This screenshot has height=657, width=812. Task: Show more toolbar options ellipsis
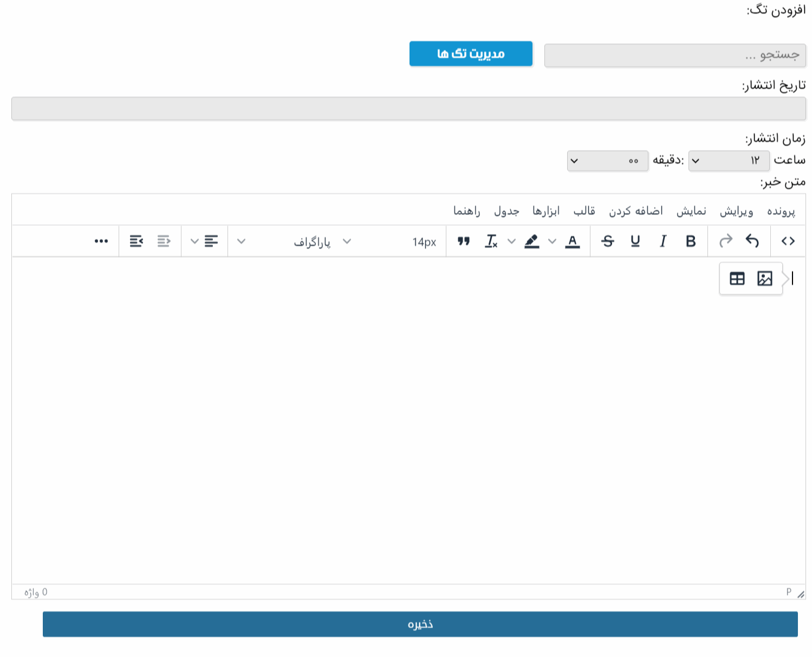point(101,241)
